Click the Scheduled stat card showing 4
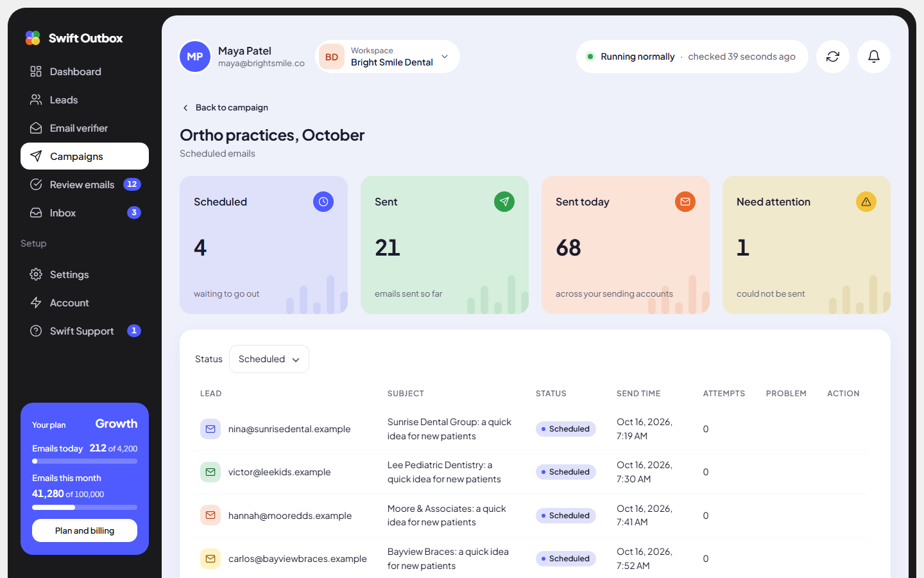This screenshot has width=924, height=578. [264, 245]
